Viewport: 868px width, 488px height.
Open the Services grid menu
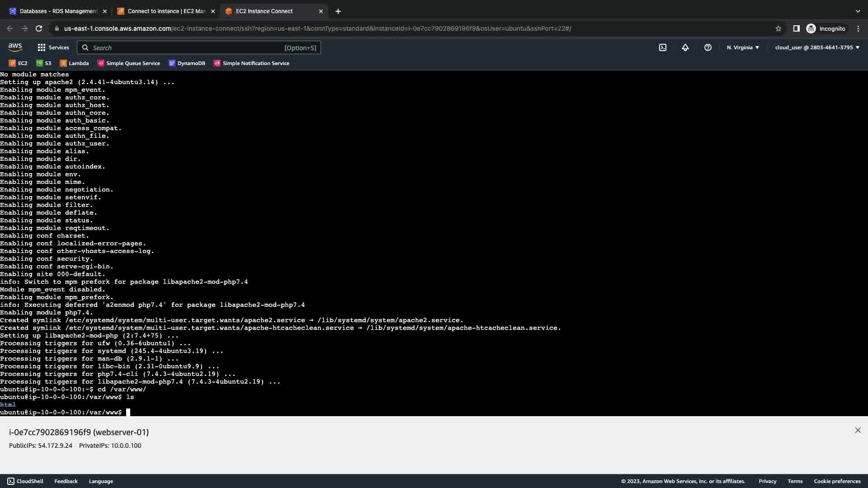click(53, 47)
